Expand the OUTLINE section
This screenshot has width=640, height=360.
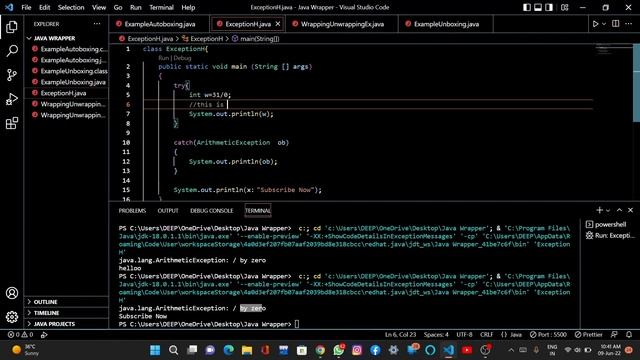(45, 302)
